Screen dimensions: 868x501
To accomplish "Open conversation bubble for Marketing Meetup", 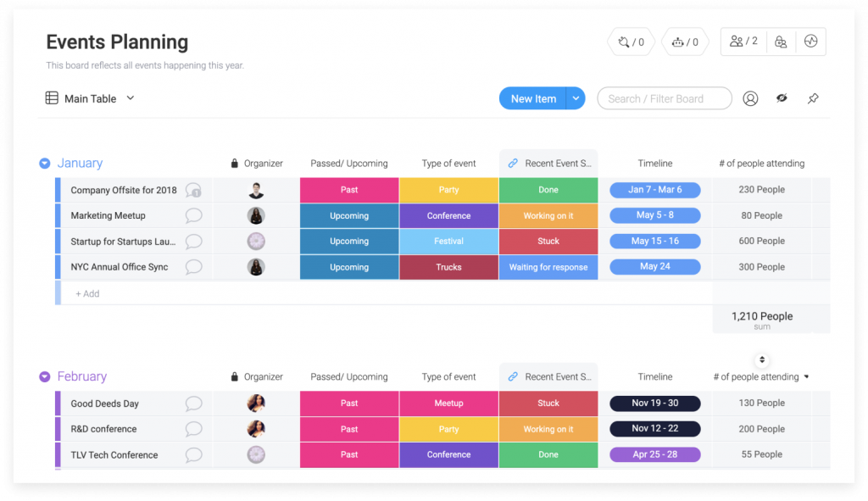I will point(193,215).
